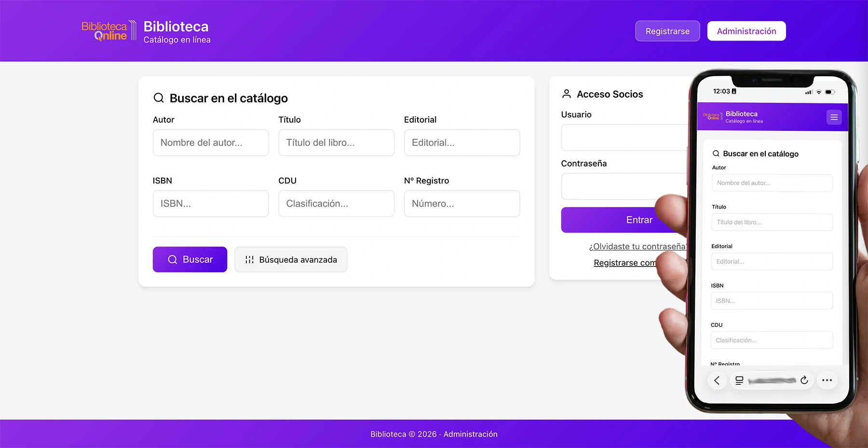Click the user icon next to Acceso Socios
The height and width of the screenshot is (448, 868).
pos(567,94)
